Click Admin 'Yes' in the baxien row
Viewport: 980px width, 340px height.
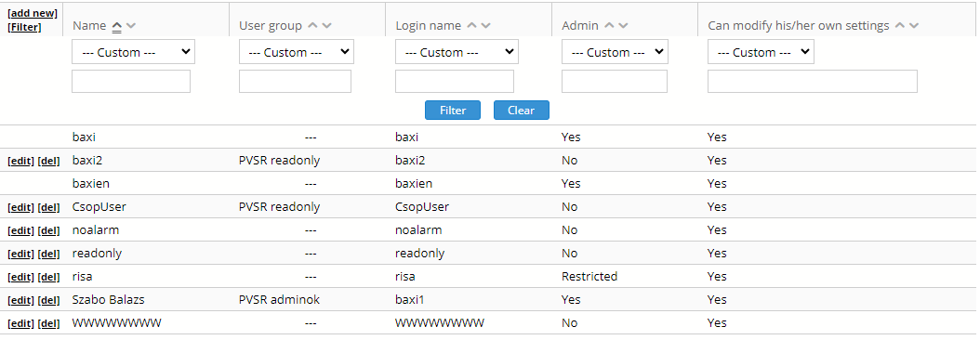coord(571,184)
